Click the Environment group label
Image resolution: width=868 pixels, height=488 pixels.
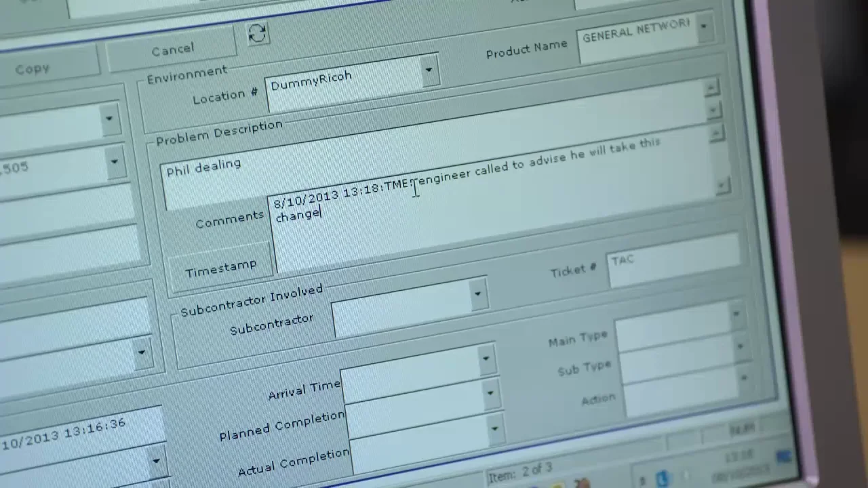187,74
